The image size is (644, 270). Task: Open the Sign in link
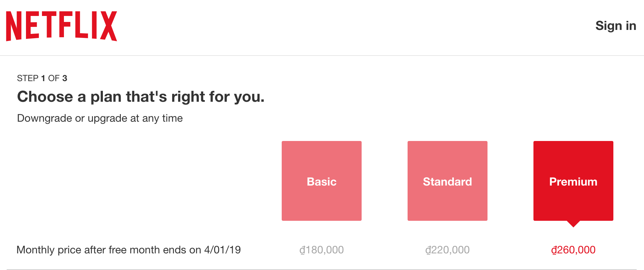click(616, 26)
